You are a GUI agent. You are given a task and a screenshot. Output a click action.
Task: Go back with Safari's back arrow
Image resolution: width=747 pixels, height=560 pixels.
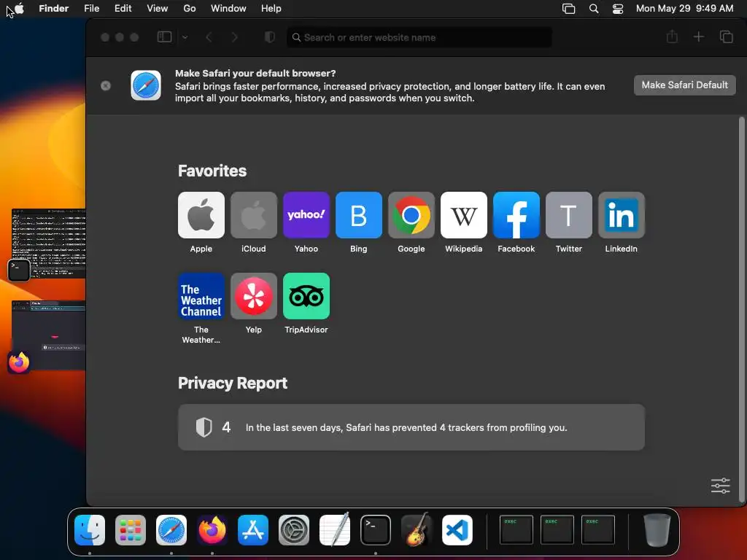[209, 37]
